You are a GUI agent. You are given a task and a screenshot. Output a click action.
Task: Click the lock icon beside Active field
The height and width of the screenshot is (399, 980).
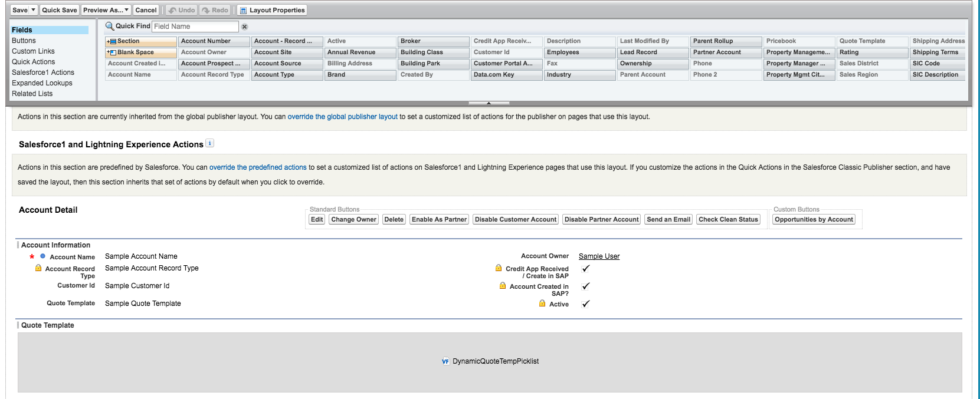pos(542,304)
